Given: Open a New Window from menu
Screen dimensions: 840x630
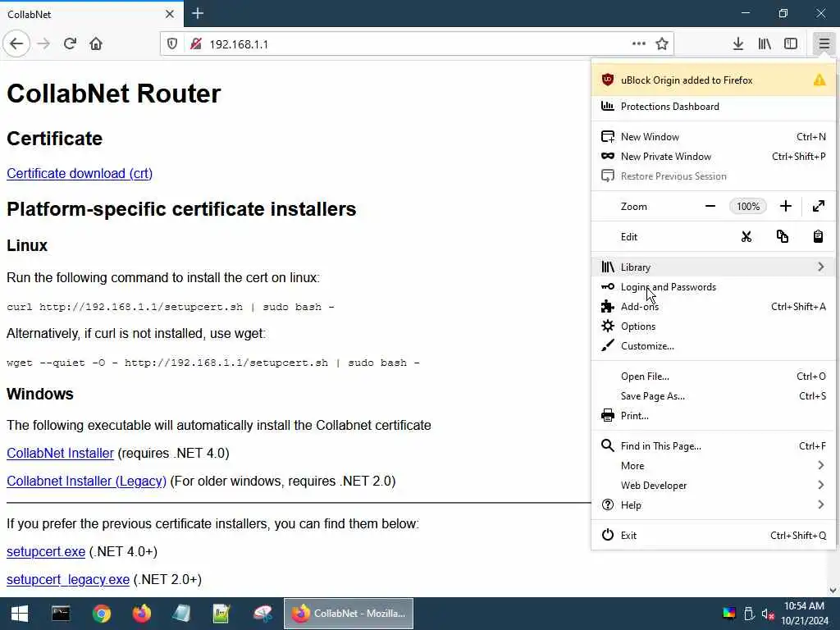Looking at the screenshot, I should click(714, 137).
